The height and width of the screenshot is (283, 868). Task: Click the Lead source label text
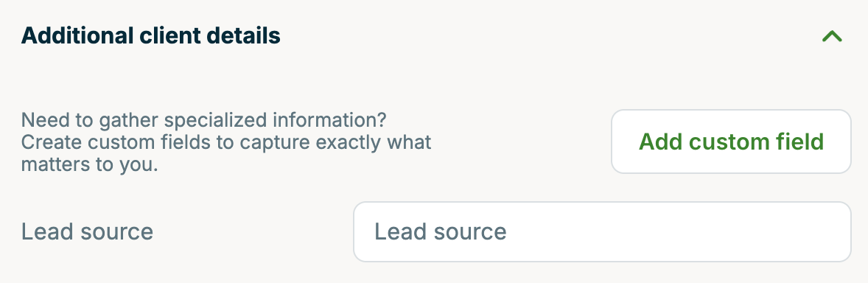pos(87,231)
